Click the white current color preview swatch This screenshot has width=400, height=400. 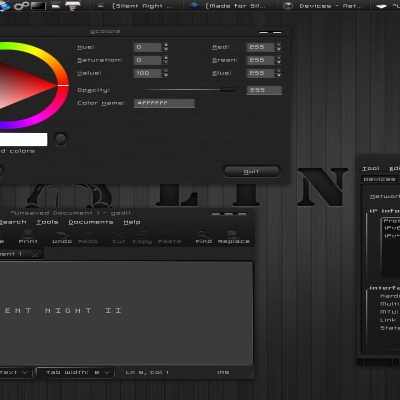pos(23,139)
